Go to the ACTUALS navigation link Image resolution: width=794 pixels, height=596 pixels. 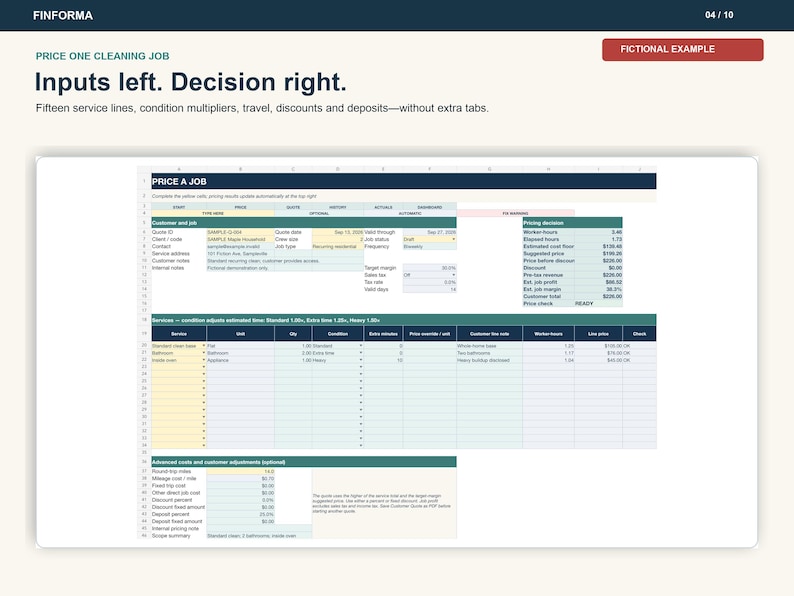click(x=383, y=207)
